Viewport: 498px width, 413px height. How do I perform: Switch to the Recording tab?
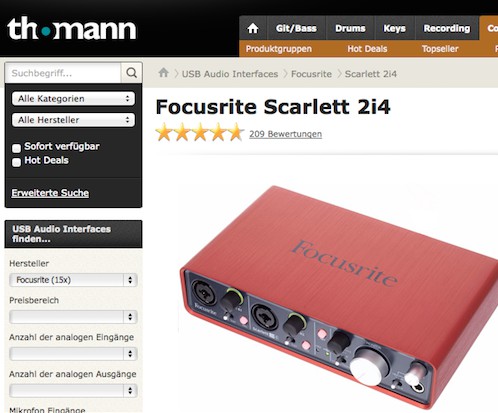point(447,28)
